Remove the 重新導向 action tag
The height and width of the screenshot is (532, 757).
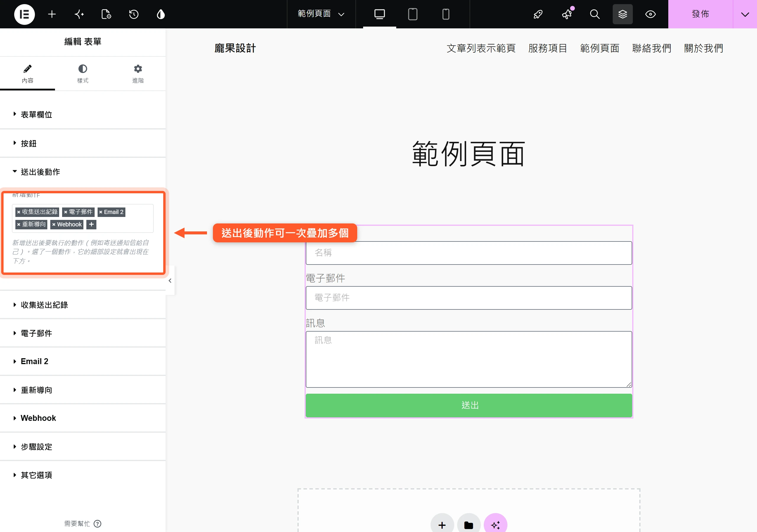(x=19, y=224)
